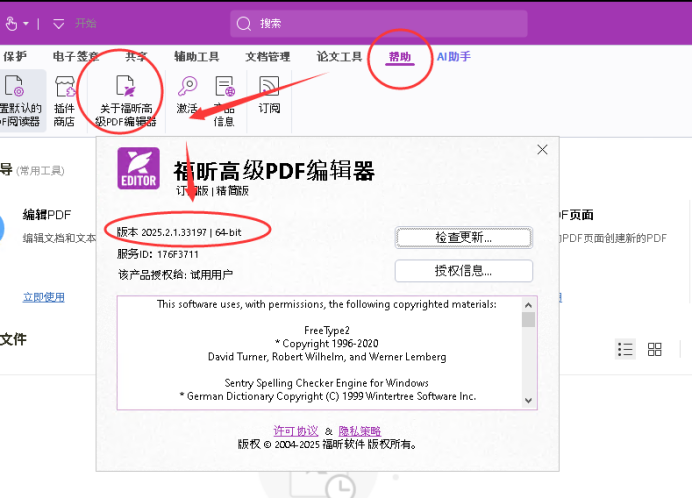
Task: Expand the hand tool dropdown arrow
Action: point(25,23)
